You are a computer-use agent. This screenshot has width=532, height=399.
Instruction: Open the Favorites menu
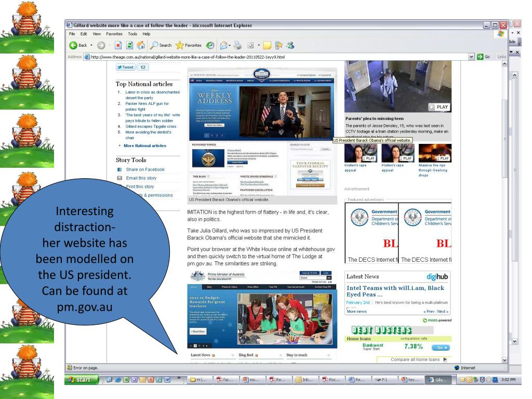pyautogui.click(x=114, y=34)
